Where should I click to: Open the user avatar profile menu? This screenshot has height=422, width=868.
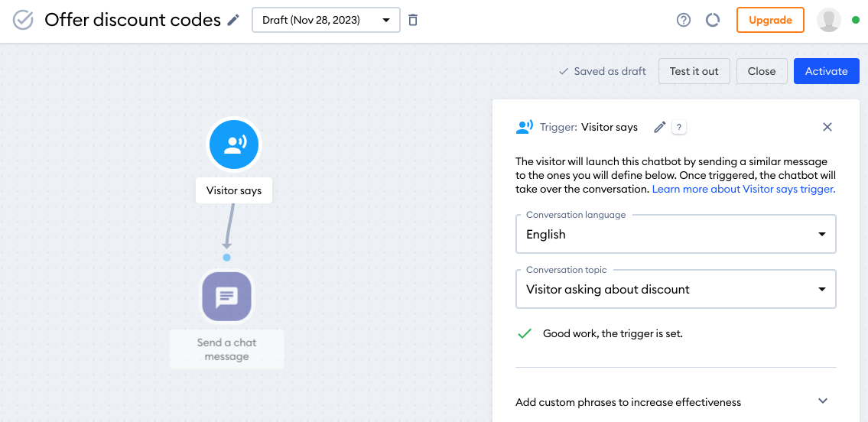tap(829, 20)
